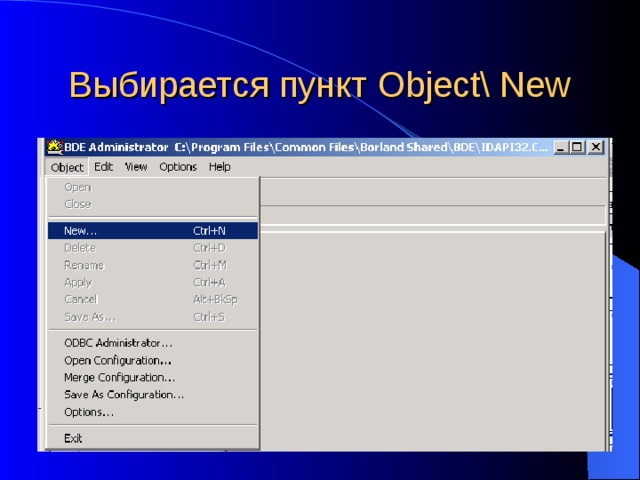Open the Edit menu
The height and width of the screenshot is (480, 640).
[x=103, y=167]
